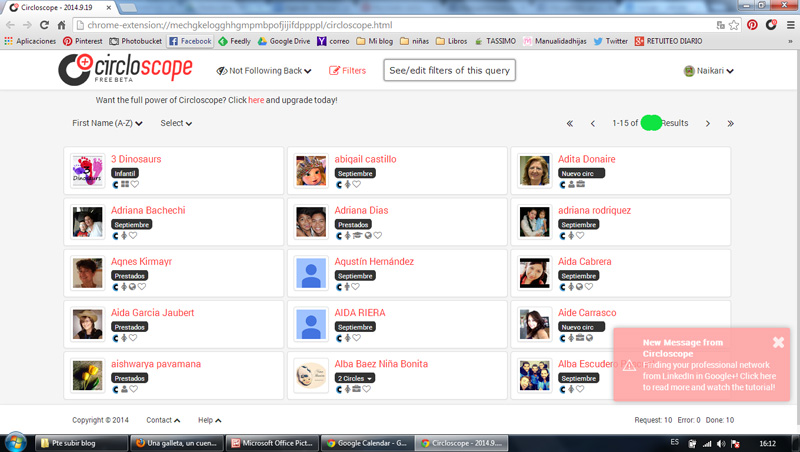
Task: Switch to Circloscope browser tab
Action: click(60, 8)
